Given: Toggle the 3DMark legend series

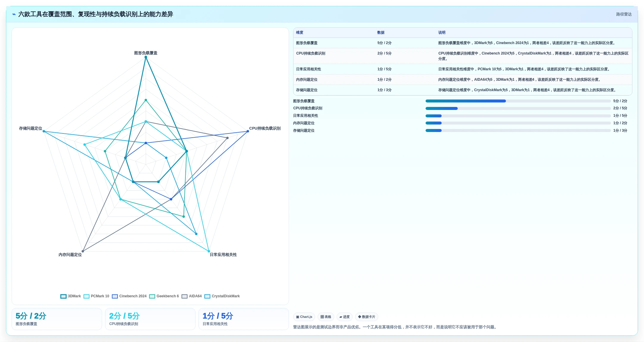Looking at the screenshot, I should point(71,296).
